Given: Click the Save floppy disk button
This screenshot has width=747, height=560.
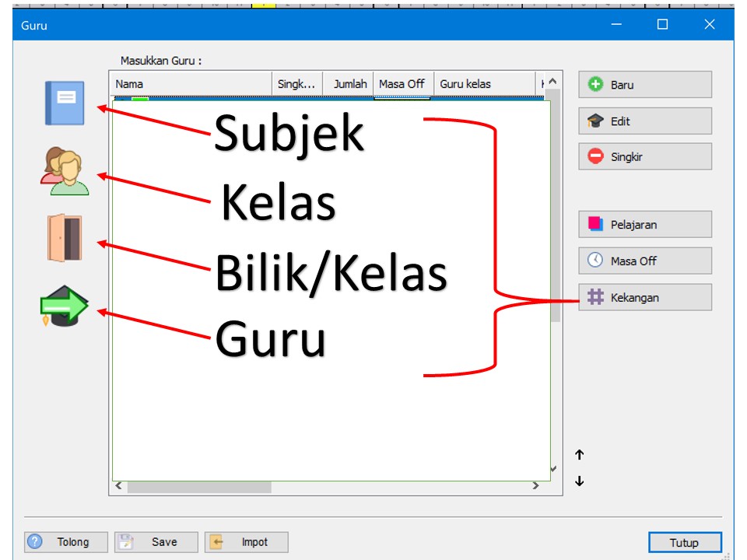Looking at the screenshot, I should pyautogui.click(x=156, y=542).
